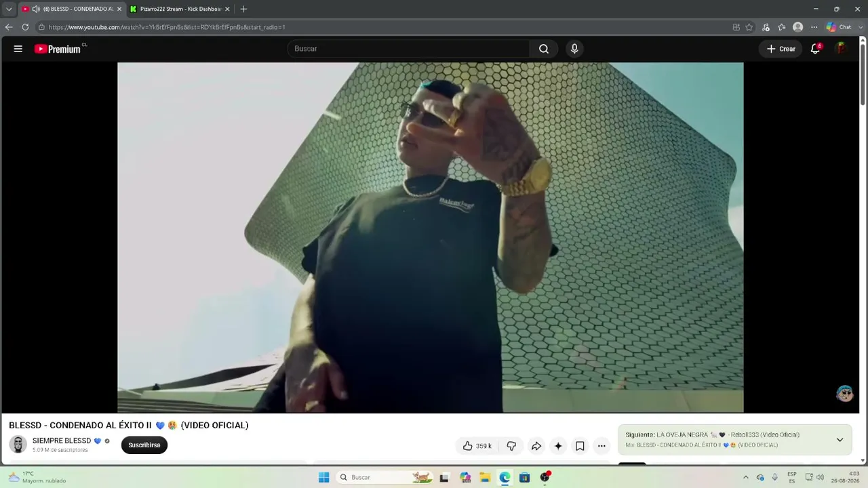Open Task View from the taskbar

pos(444,477)
